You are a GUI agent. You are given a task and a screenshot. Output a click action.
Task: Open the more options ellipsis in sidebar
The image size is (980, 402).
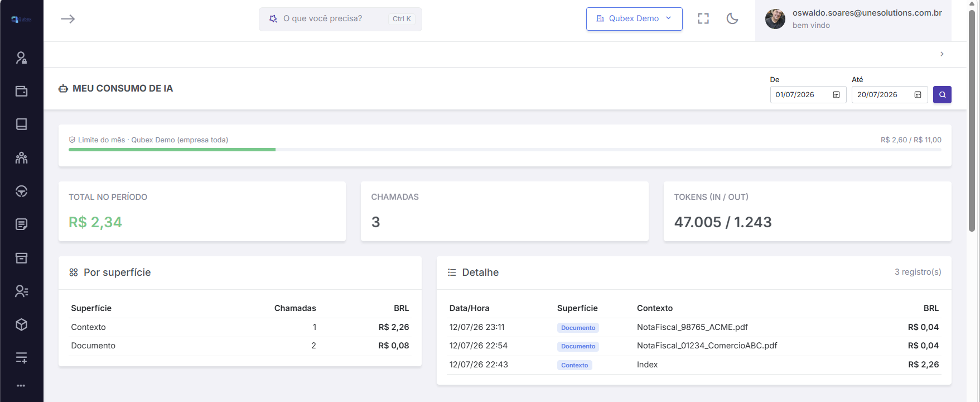[x=21, y=386]
